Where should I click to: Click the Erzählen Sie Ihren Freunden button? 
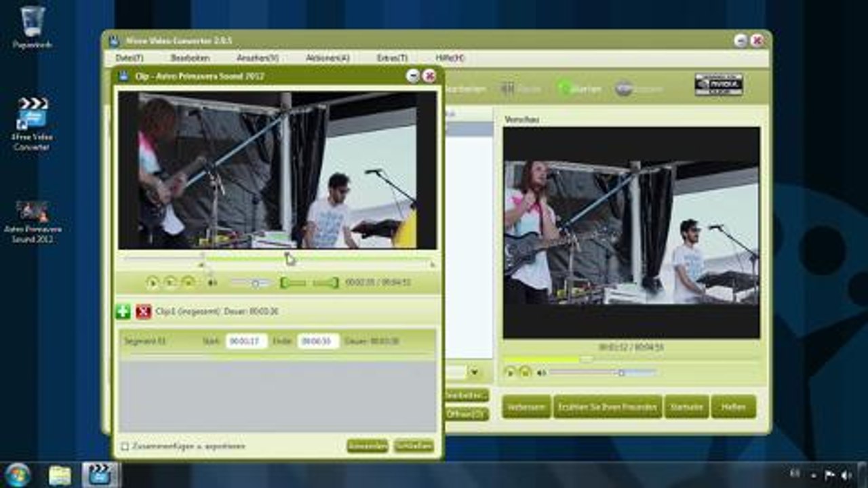608,407
